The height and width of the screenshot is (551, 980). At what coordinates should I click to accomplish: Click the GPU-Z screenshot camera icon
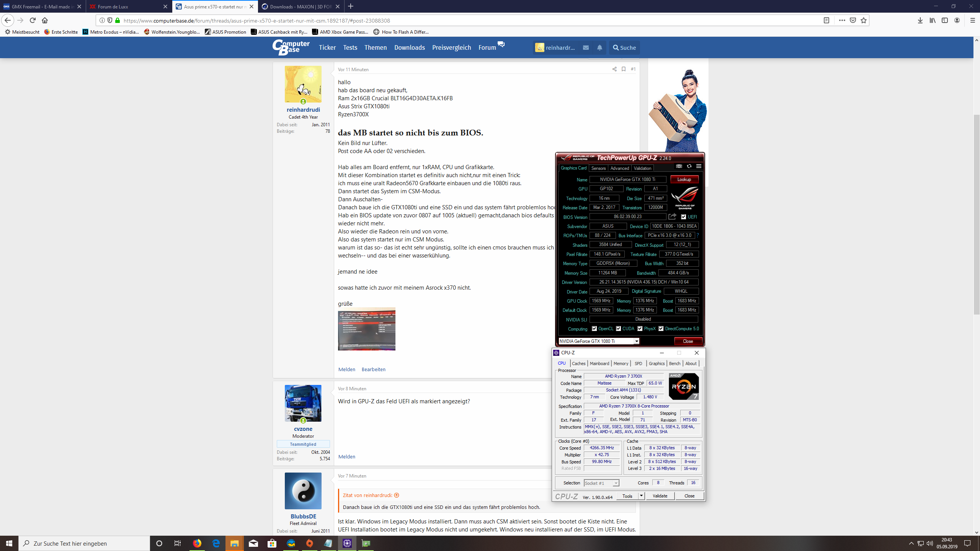pos(679,166)
